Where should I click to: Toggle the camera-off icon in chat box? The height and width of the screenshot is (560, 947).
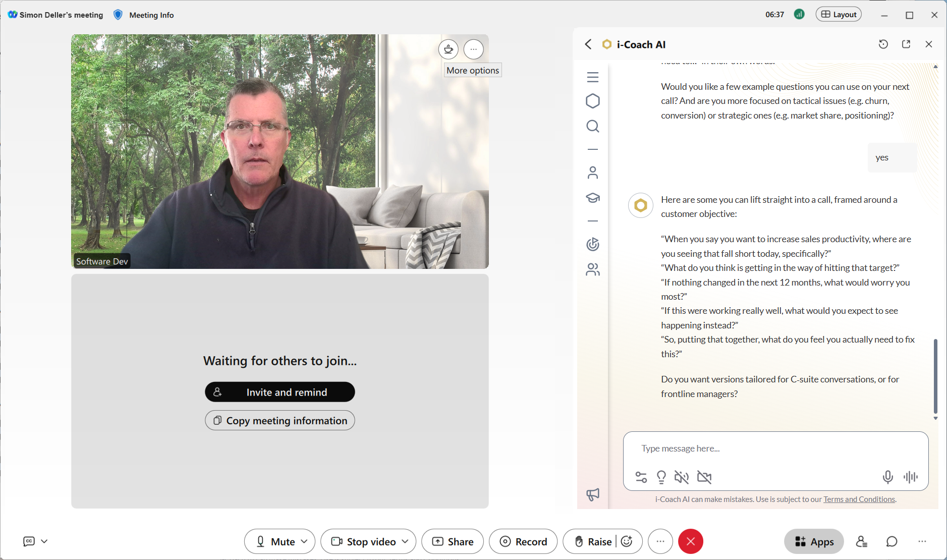(x=704, y=477)
